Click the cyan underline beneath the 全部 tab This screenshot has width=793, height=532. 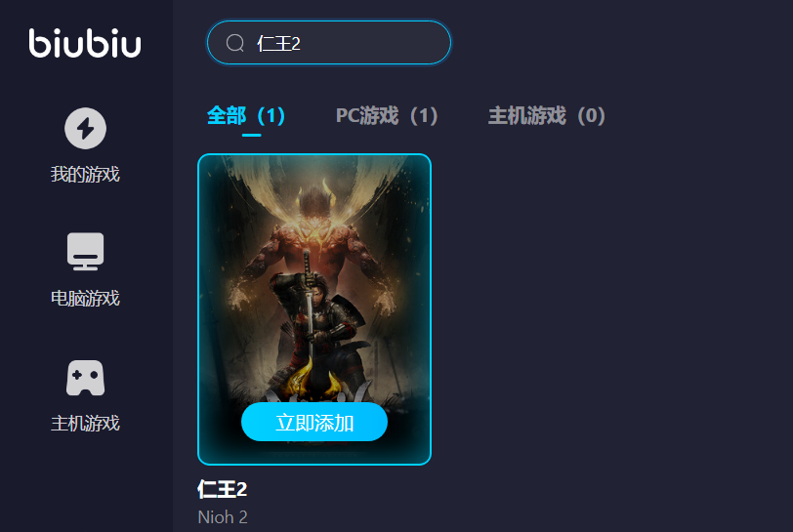pyautogui.click(x=251, y=135)
